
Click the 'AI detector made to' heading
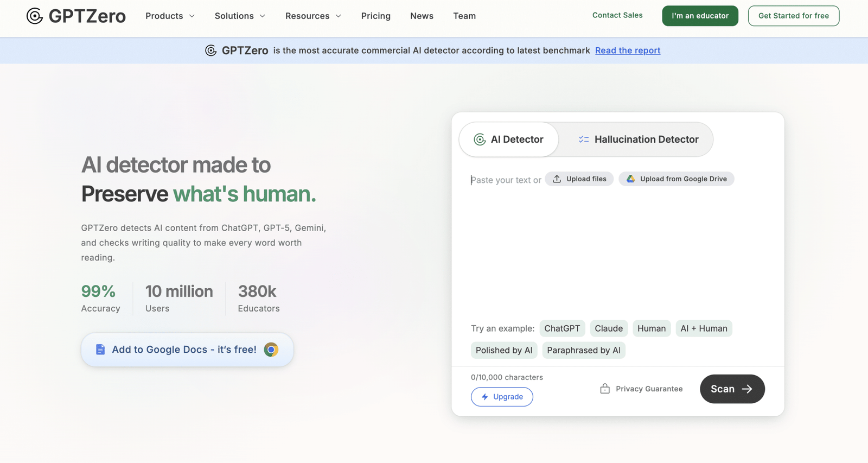176,164
